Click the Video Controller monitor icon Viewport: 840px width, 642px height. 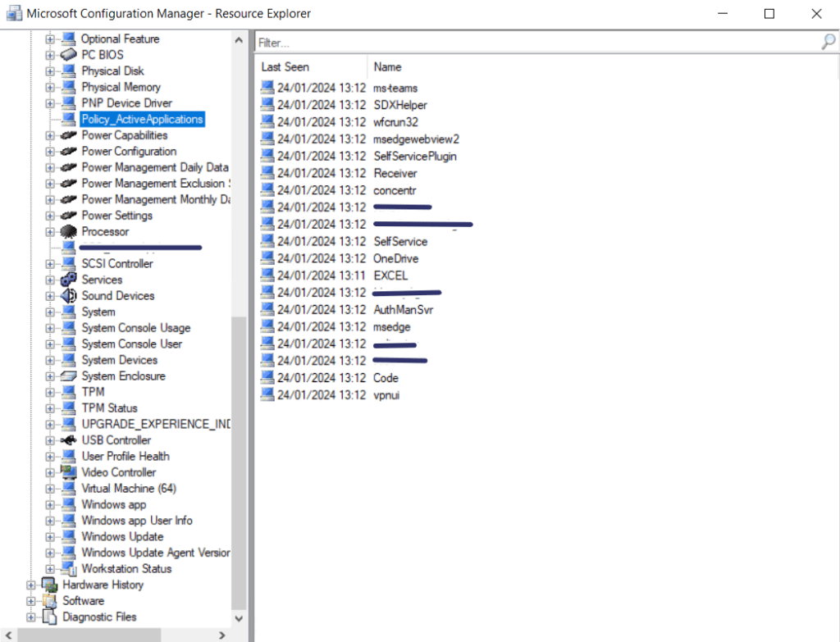tap(69, 472)
